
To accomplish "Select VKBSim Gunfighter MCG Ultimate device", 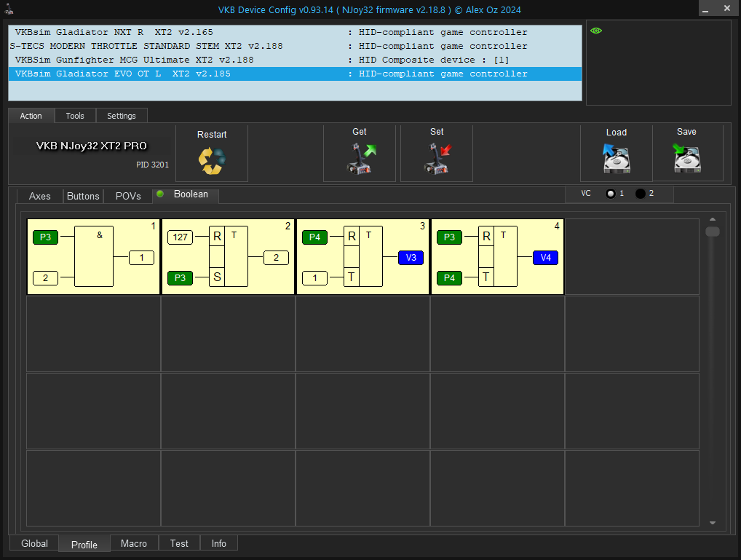I will (x=295, y=60).
